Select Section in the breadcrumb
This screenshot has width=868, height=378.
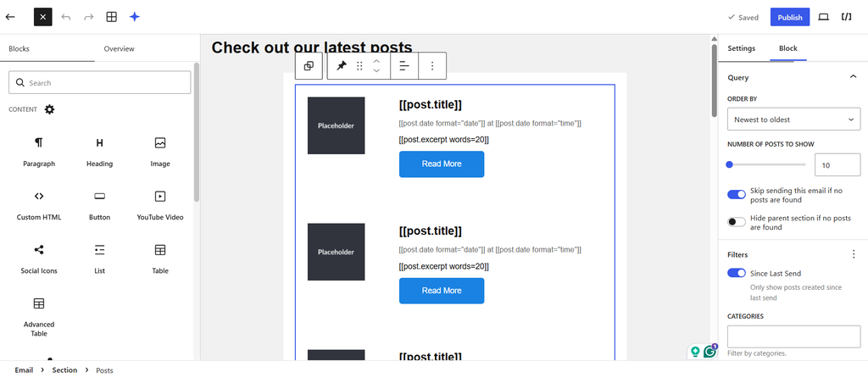coord(64,370)
